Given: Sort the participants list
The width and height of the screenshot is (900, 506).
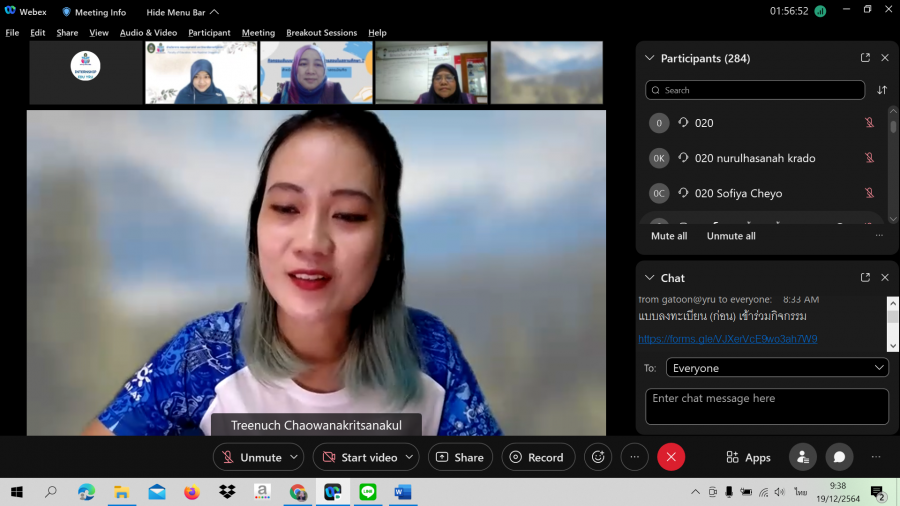Looking at the screenshot, I should click(x=882, y=90).
